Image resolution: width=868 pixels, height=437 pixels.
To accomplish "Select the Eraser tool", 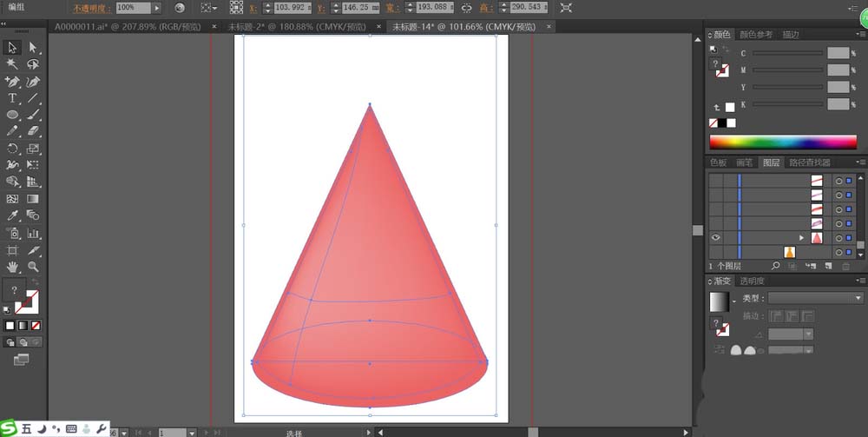I will click(33, 131).
